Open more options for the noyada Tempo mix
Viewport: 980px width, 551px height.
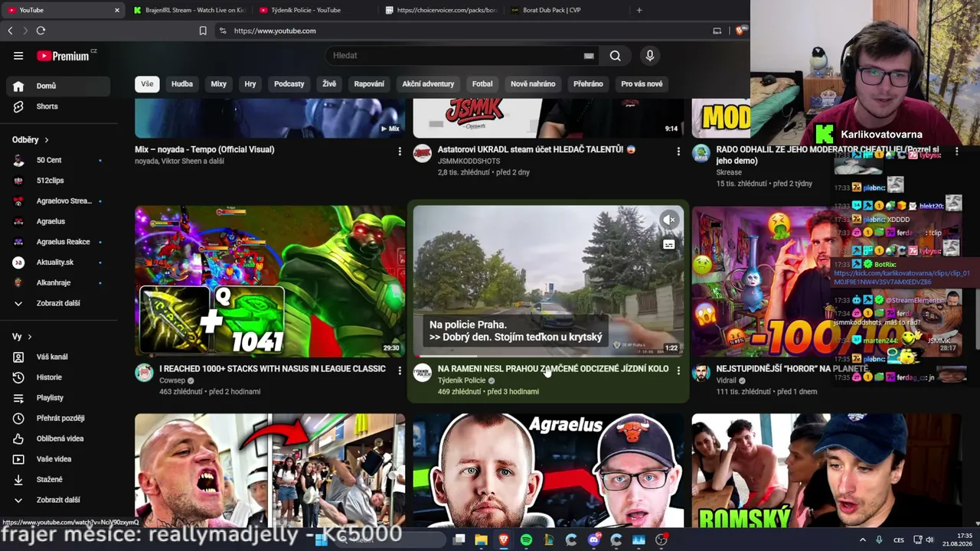(400, 152)
